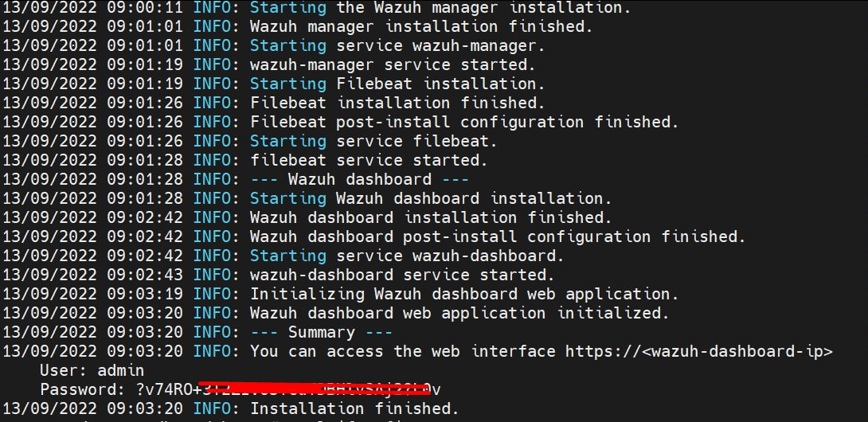Click the "User: admin" line
Screen dimensions: 868x422
pos(92,370)
